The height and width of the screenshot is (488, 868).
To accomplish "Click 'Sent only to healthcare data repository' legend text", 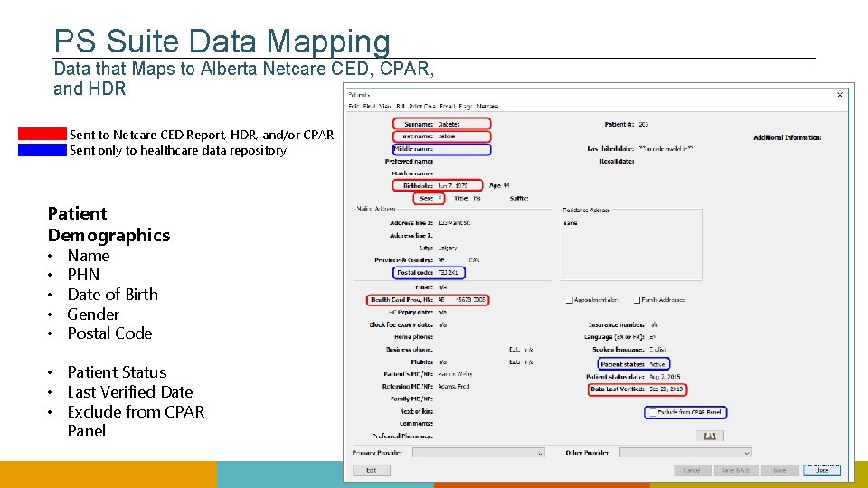I will coord(178,151).
